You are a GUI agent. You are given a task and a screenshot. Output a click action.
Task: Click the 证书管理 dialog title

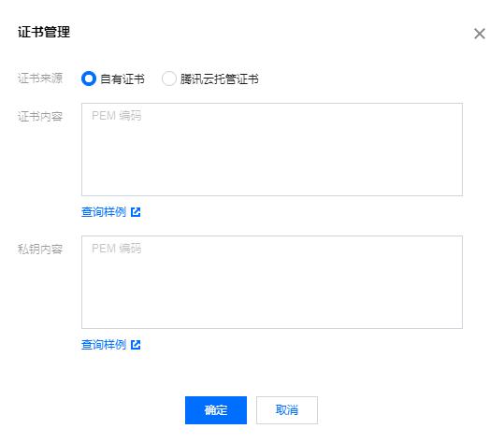coord(44,32)
